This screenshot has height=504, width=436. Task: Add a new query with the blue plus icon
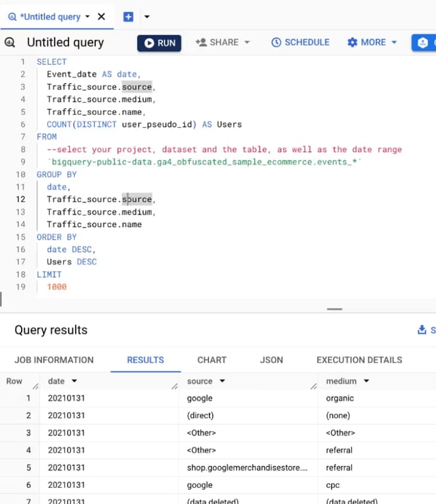128,16
